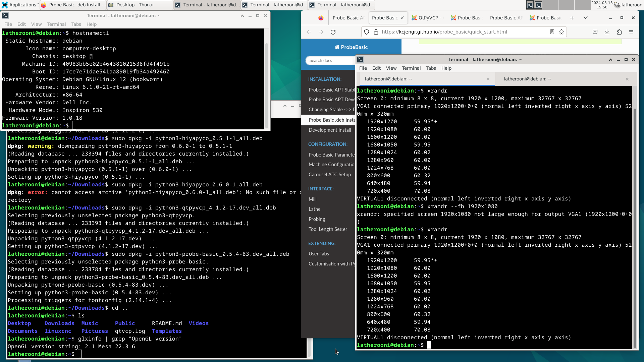Toggle Firefox reader view icon

coord(552,32)
